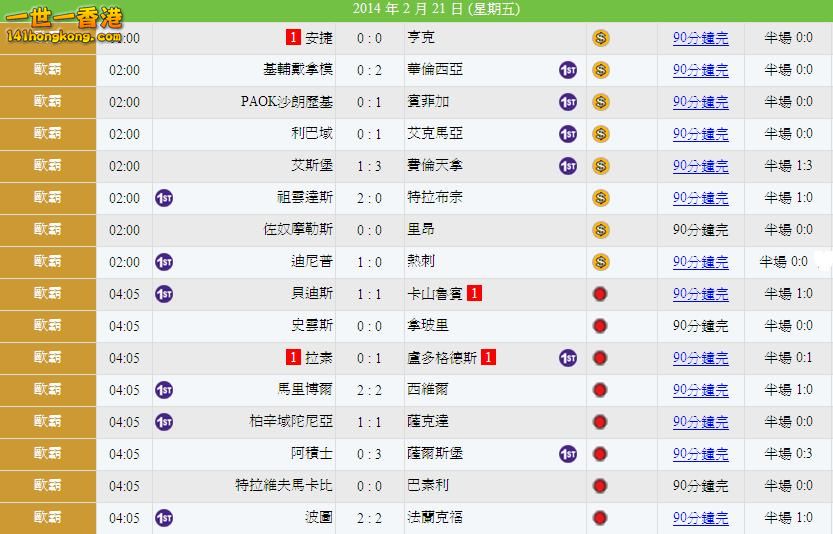Click the gold coin icon in the 熱刺 row
This screenshot has height=534, width=833.
600,262
